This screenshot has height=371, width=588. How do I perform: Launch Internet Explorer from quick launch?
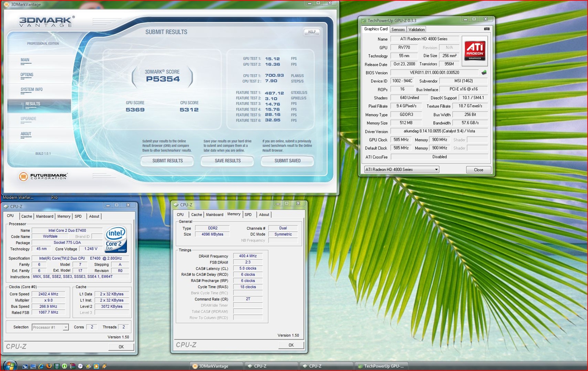pos(41,366)
